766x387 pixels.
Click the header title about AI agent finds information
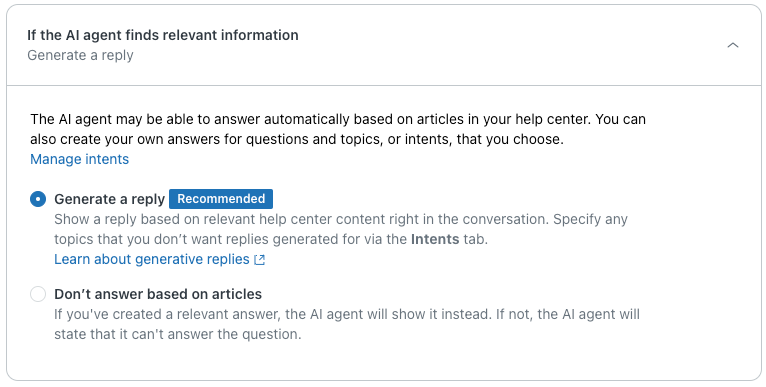[x=163, y=35]
